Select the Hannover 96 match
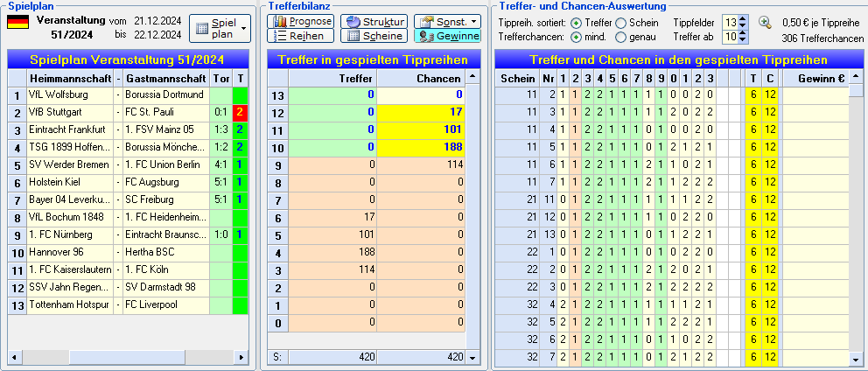Viewport: 868px width, 371px height. [x=128, y=252]
